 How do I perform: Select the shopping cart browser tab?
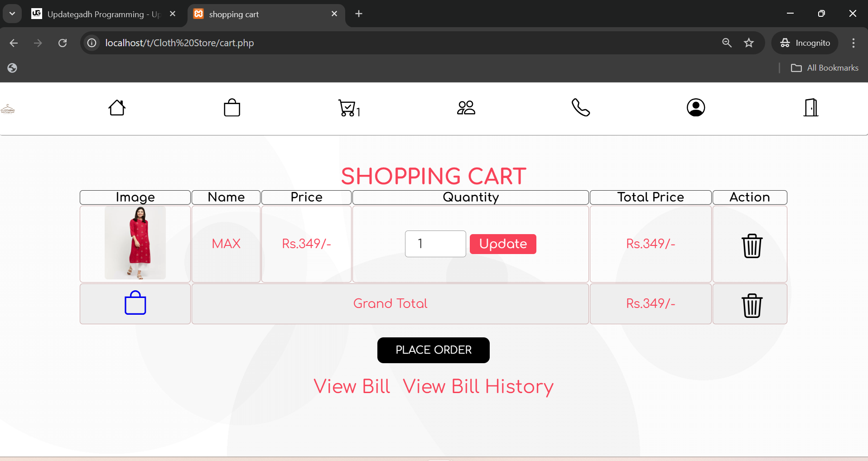click(x=266, y=14)
